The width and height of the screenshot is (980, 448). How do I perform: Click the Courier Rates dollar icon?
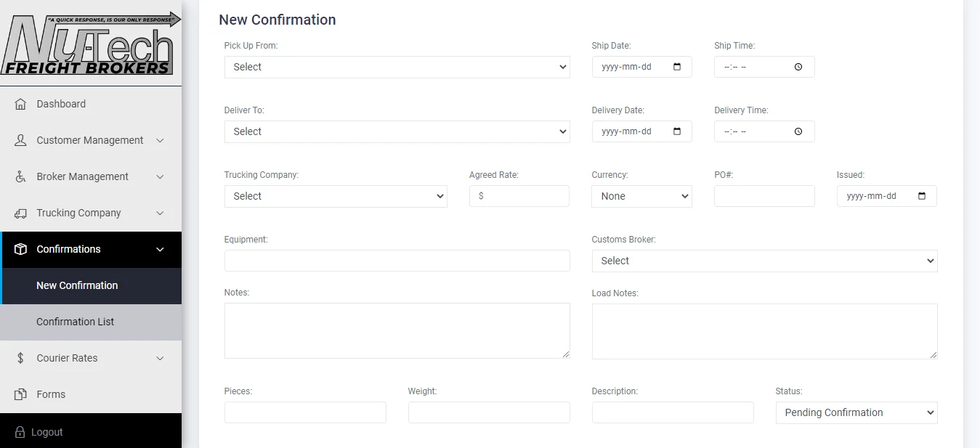point(20,358)
